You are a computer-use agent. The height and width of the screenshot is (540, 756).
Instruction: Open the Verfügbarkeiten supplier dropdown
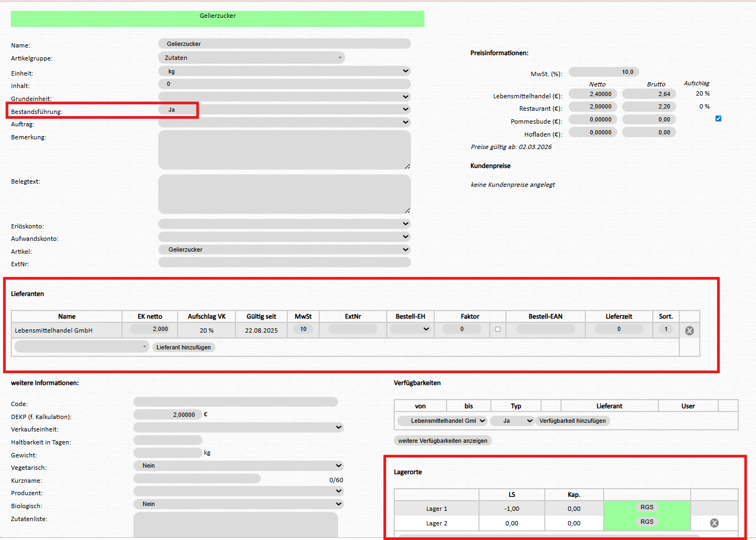442,421
